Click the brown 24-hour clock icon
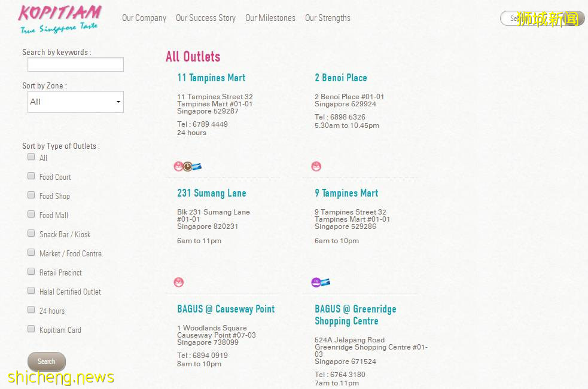 tap(187, 167)
